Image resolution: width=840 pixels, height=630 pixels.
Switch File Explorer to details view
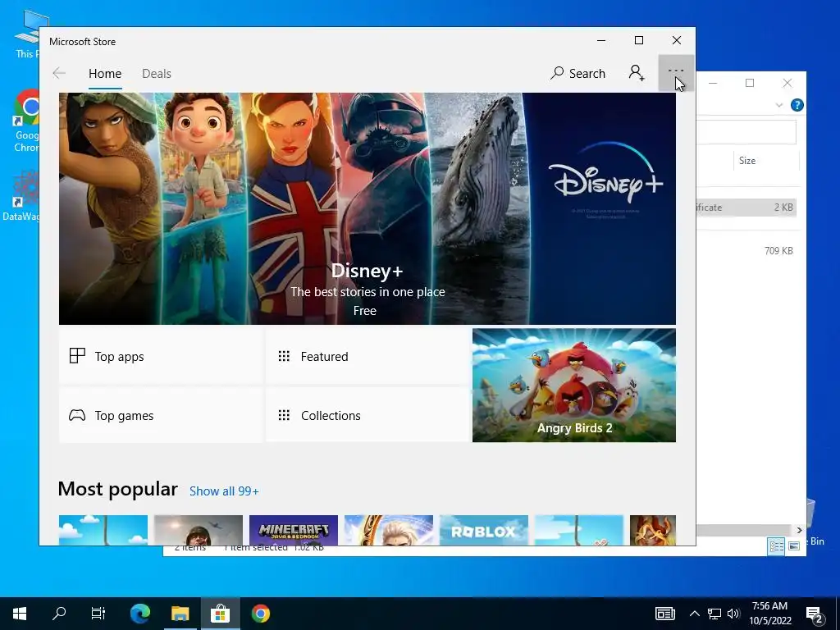[776, 546]
